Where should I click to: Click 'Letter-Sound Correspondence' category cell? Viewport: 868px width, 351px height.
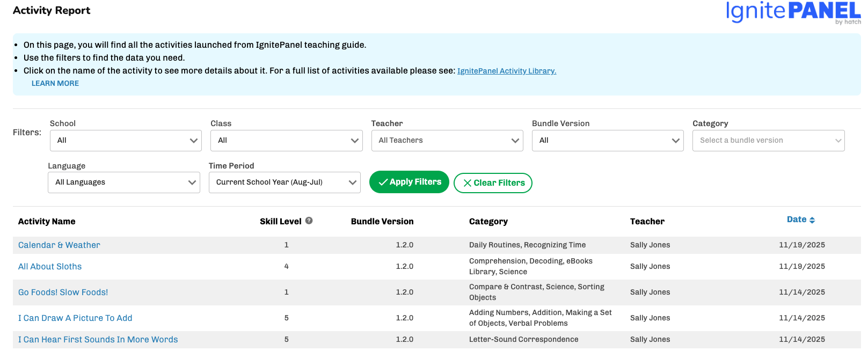coord(524,340)
